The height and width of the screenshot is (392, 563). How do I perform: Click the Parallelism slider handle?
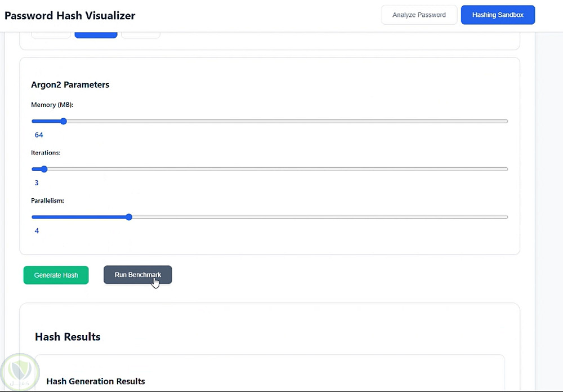[x=129, y=217]
